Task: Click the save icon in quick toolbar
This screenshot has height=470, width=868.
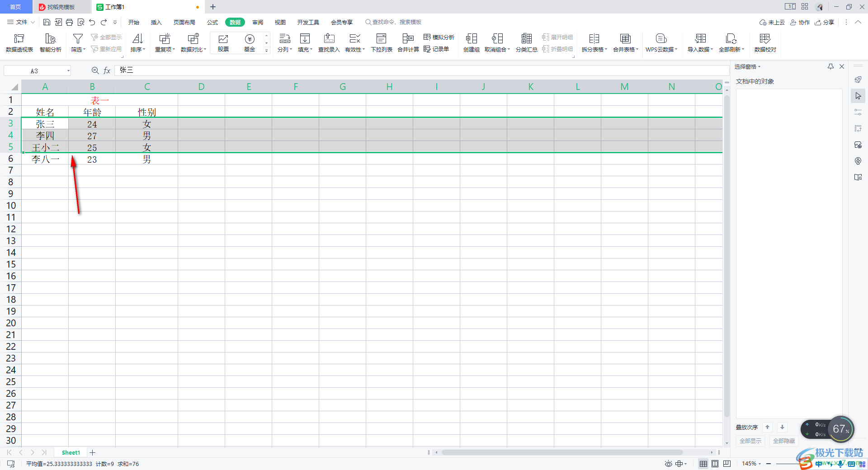Action: [47, 22]
